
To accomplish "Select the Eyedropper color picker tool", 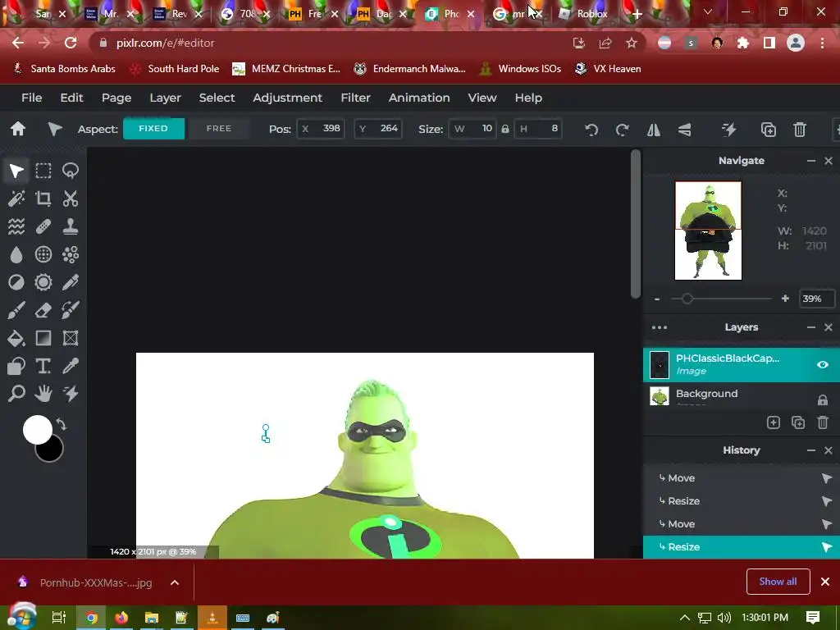I will pyautogui.click(x=71, y=365).
